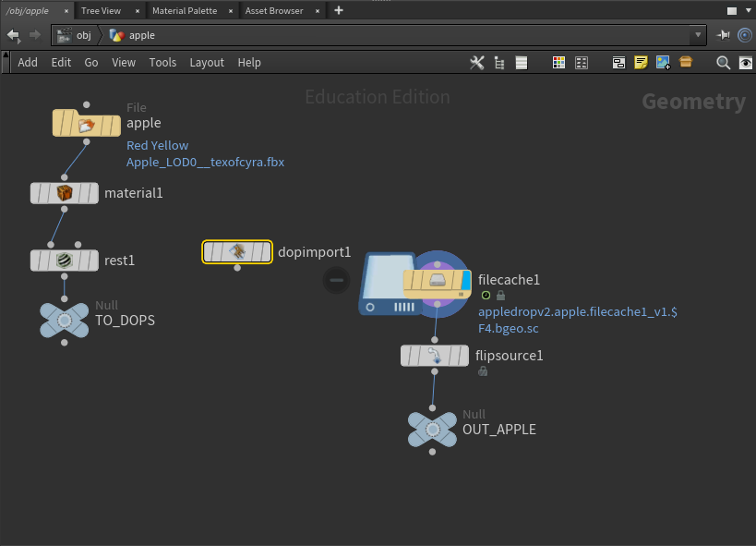Switch to tree list mode icon
The height and width of the screenshot is (546, 756).
499,63
